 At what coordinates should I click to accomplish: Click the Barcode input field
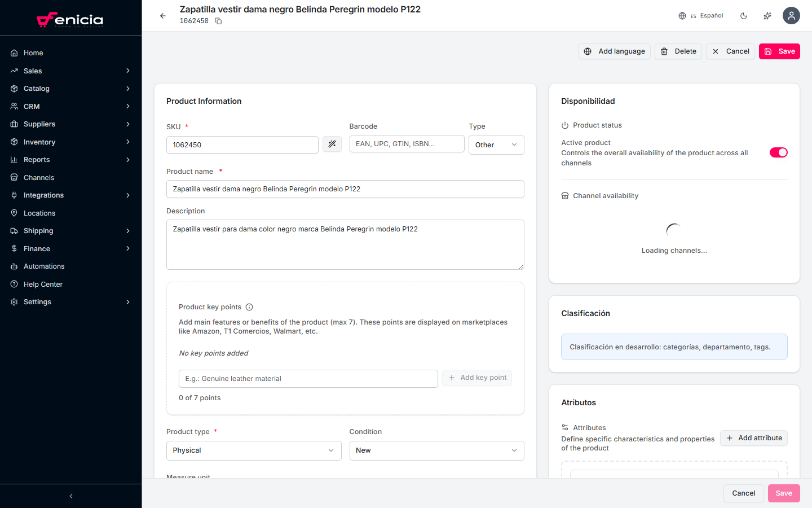tap(407, 143)
